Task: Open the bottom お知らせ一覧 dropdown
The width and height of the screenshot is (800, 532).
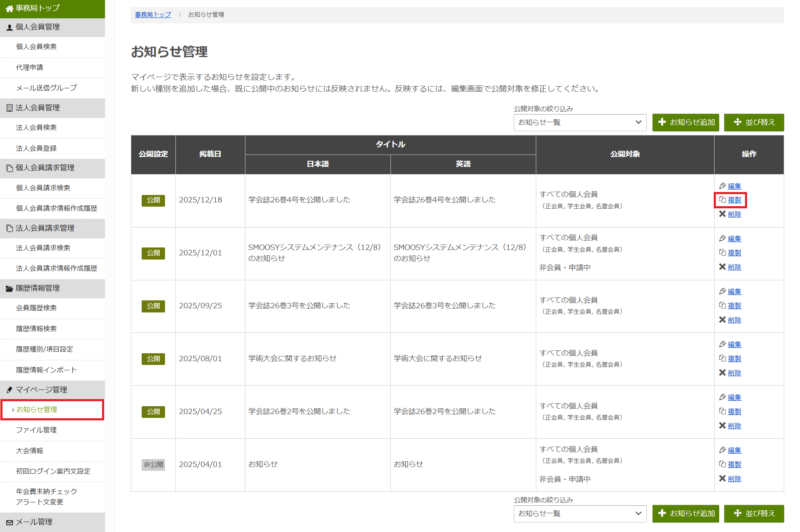Action: (x=580, y=514)
